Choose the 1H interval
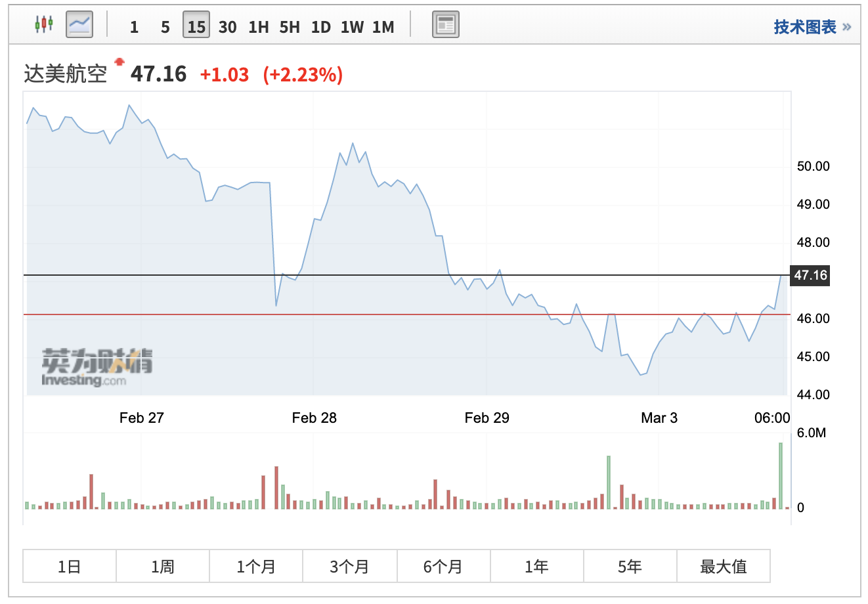This screenshot has width=868, height=604. click(x=259, y=27)
